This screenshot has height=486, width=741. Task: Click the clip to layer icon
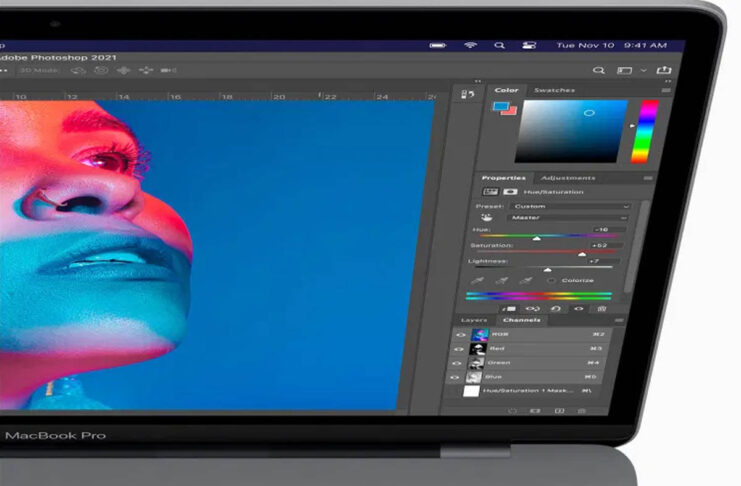[x=509, y=309]
